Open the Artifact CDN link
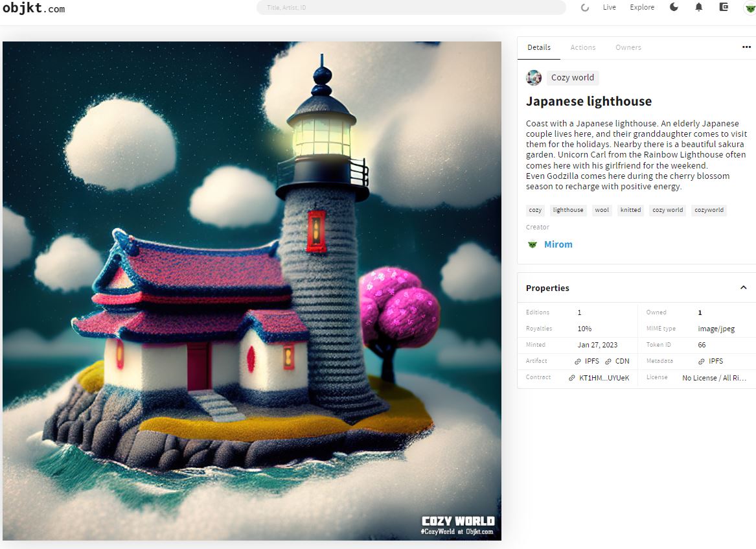The image size is (756, 549). tap(621, 361)
